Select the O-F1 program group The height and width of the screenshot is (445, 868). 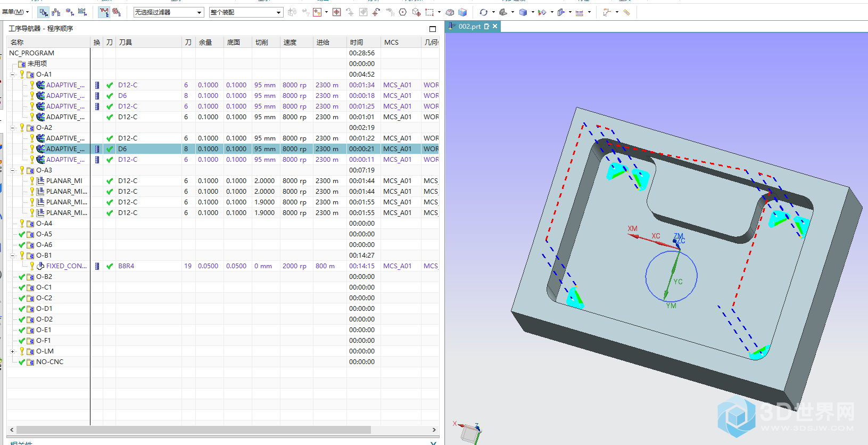click(44, 341)
